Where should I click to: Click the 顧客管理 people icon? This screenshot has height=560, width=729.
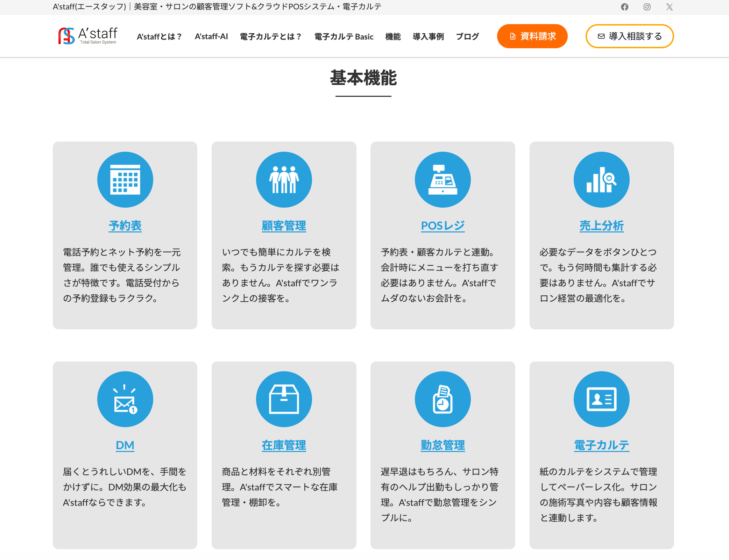[284, 179]
